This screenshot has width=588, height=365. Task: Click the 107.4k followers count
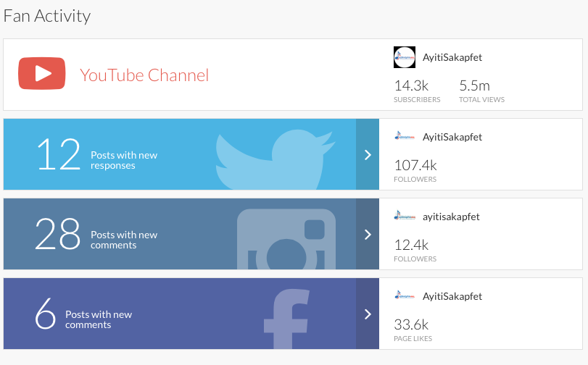(415, 165)
